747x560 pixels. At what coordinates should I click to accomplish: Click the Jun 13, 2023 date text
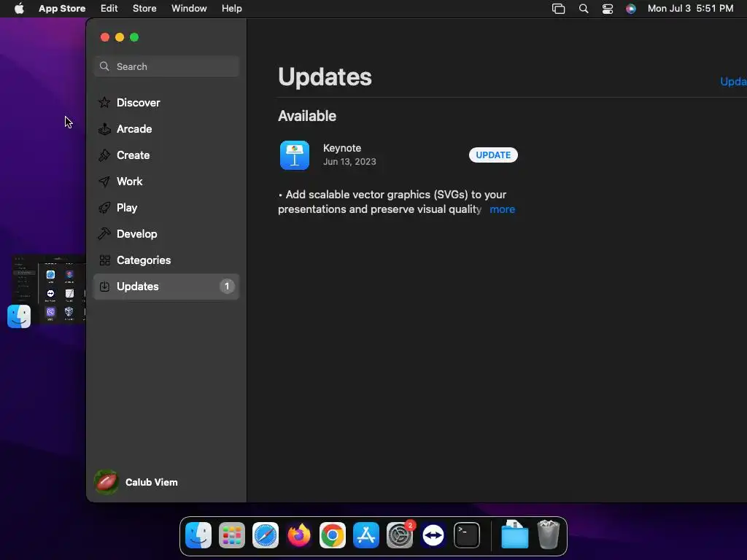[349, 162]
